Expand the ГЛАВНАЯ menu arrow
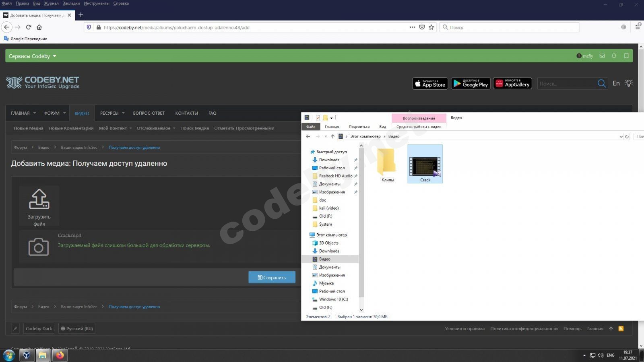This screenshot has width=644, height=362. (x=35, y=113)
